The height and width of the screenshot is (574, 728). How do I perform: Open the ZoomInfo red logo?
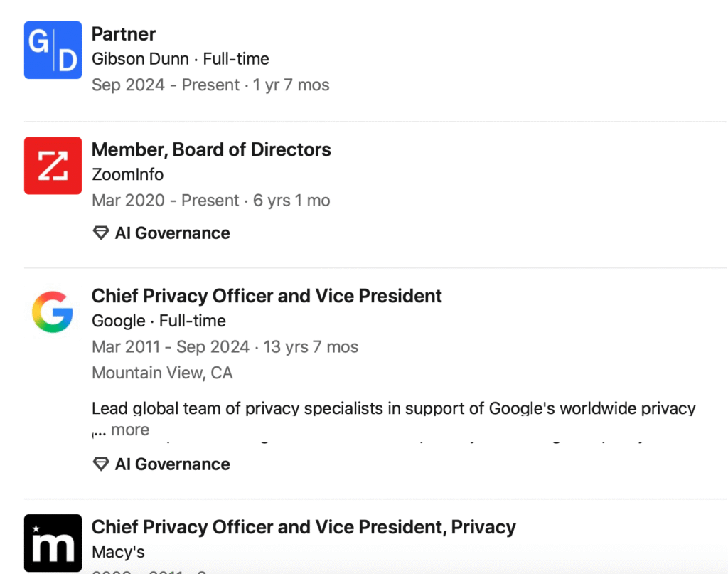click(53, 166)
